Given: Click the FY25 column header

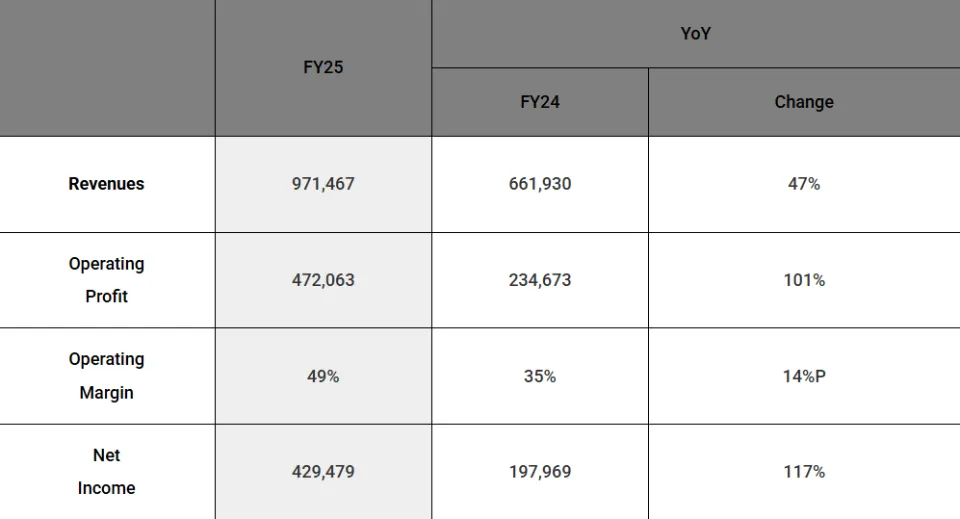Looking at the screenshot, I should click(323, 68).
